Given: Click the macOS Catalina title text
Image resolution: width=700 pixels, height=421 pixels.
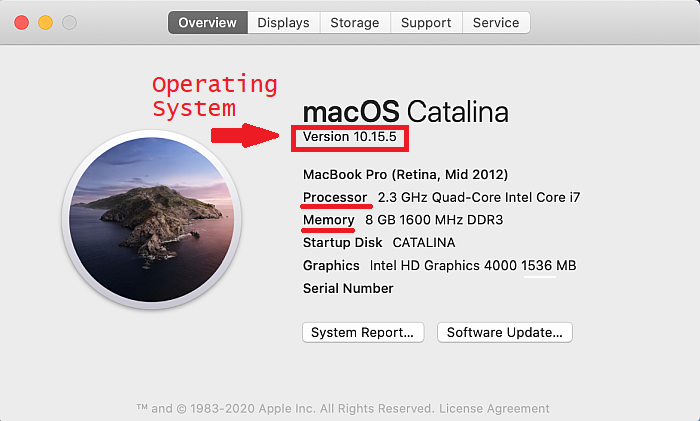Looking at the screenshot, I should (x=405, y=111).
